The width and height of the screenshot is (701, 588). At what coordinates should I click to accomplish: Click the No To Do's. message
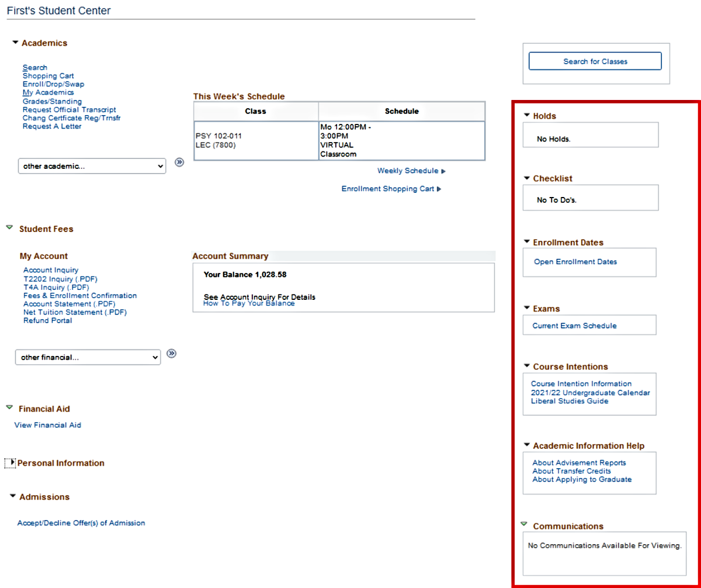point(557,200)
